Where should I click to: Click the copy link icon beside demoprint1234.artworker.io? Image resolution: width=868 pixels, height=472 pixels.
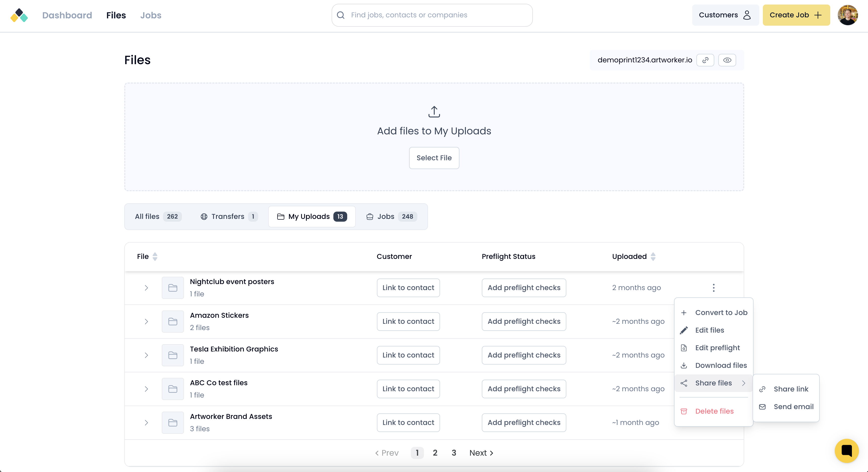705,60
